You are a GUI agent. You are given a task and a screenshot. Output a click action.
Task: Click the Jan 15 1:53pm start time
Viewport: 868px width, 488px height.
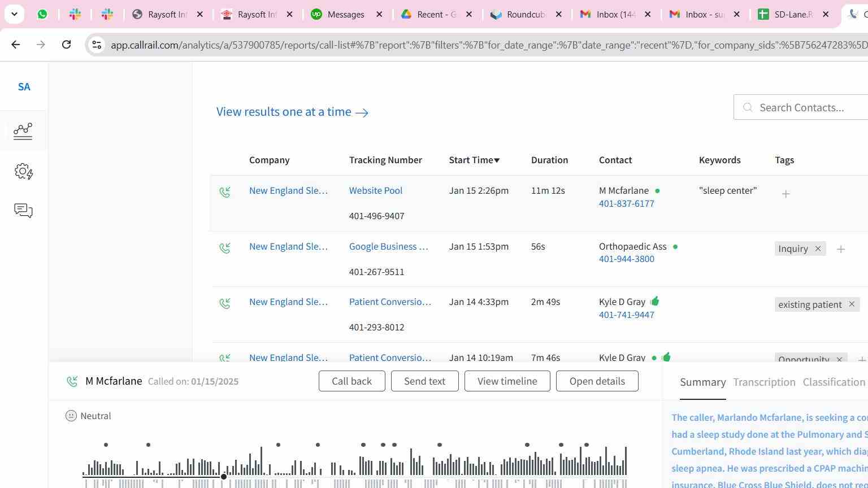pos(479,246)
